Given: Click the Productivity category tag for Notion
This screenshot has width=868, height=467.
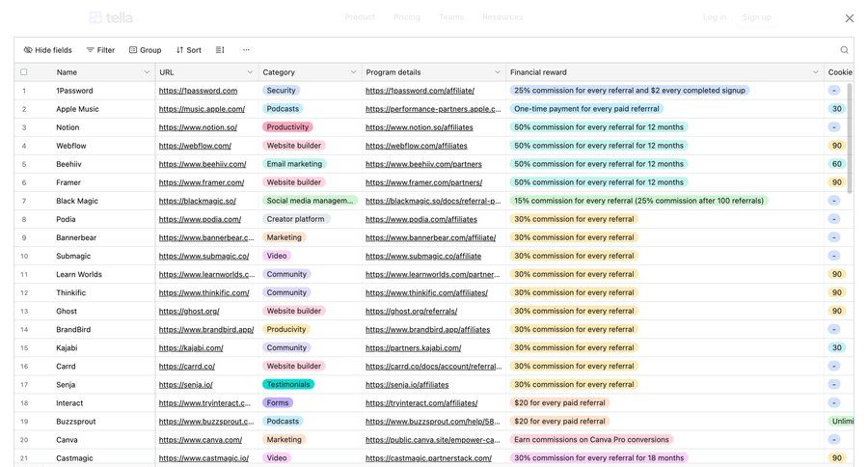Looking at the screenshot, I should (x=287, y=126).
